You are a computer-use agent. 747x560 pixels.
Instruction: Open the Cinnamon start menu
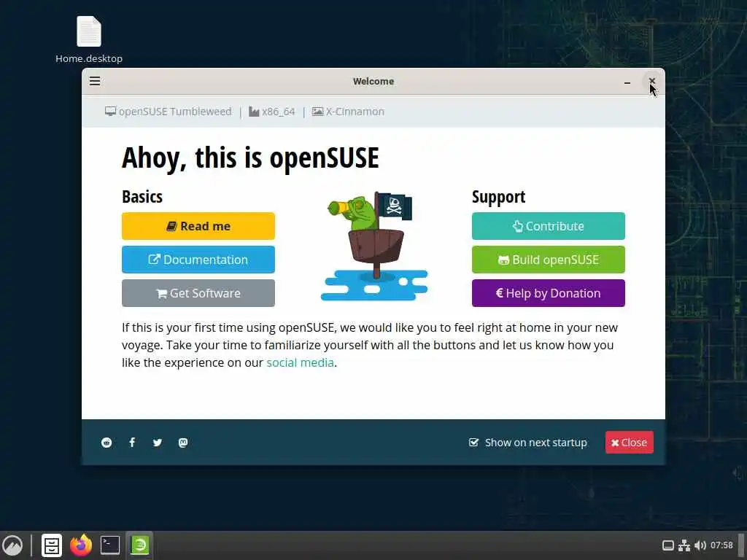[12, 545]
